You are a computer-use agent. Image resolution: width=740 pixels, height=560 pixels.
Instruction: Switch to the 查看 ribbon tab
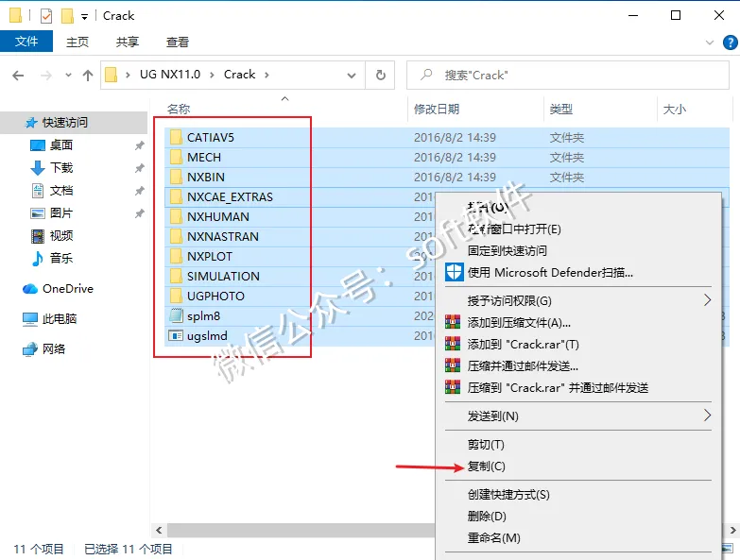coord(178,42)
